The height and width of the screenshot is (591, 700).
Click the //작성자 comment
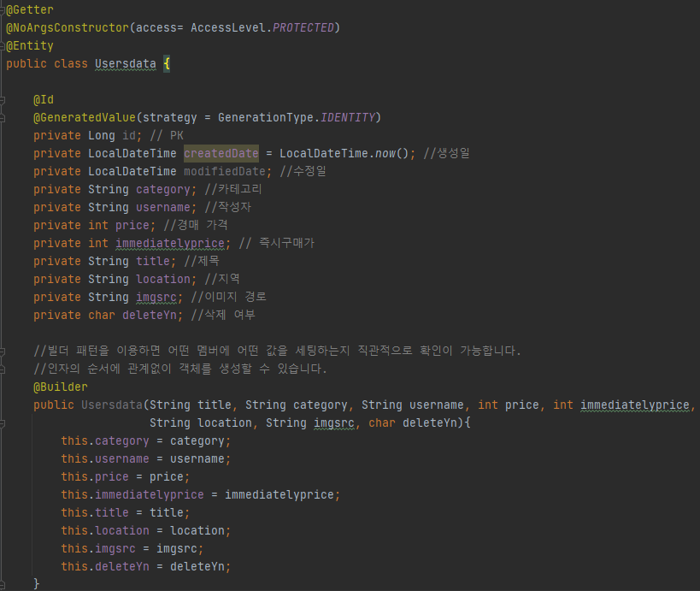[228, 207]
